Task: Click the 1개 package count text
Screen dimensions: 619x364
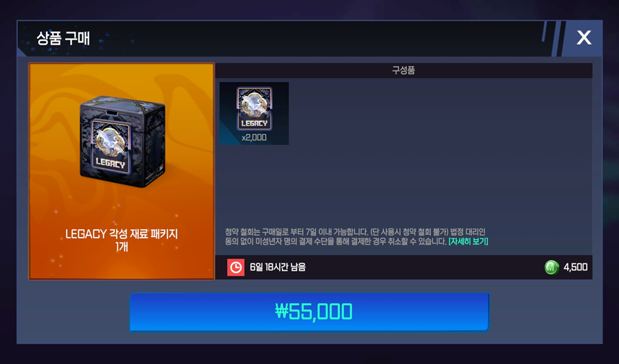Action: tap(122, 247)
